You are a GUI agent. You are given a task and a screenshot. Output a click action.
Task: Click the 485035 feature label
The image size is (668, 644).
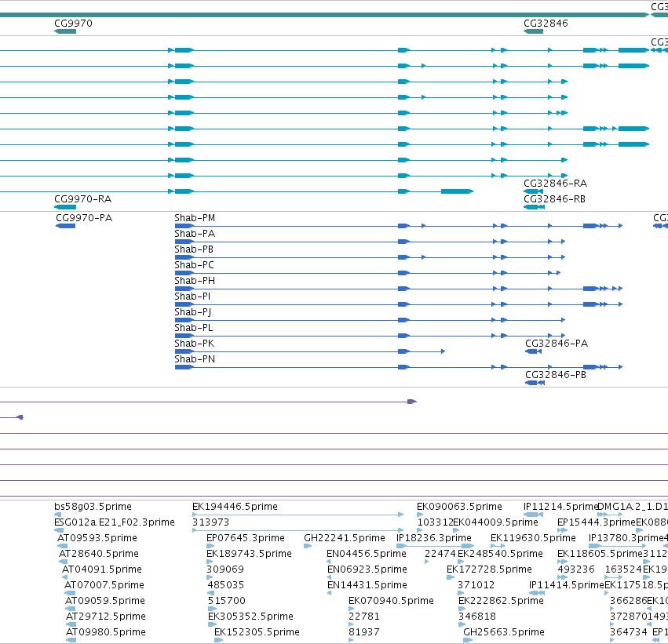coord(226,585)
